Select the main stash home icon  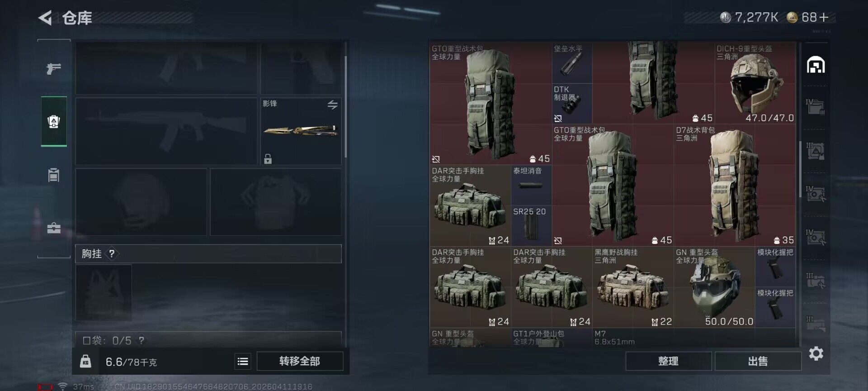pyautogui.click(x=816, y=65)
